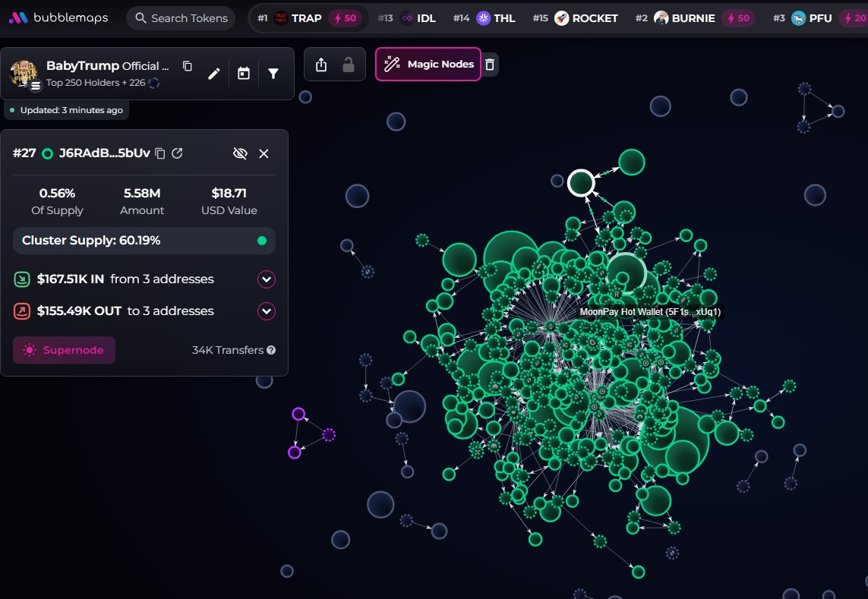Click the white-outlined selected bubble node

(581, 183)
